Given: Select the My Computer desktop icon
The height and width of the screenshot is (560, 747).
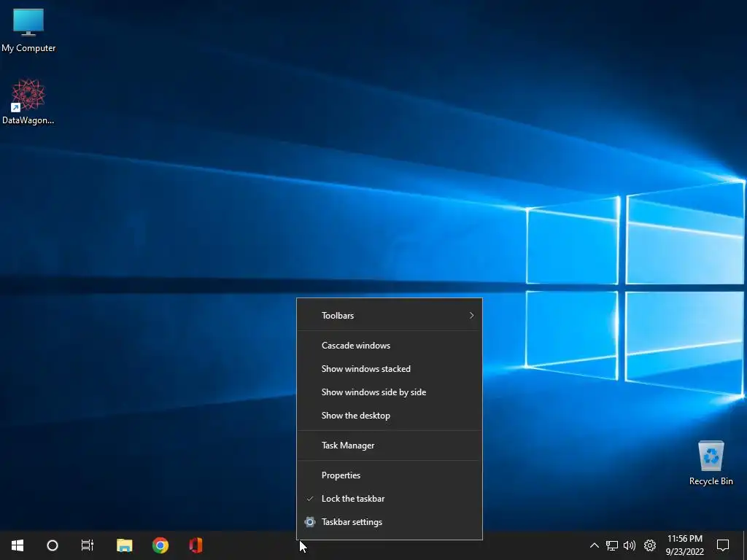Looking at the screenshot, I should (x=28, y=29).
